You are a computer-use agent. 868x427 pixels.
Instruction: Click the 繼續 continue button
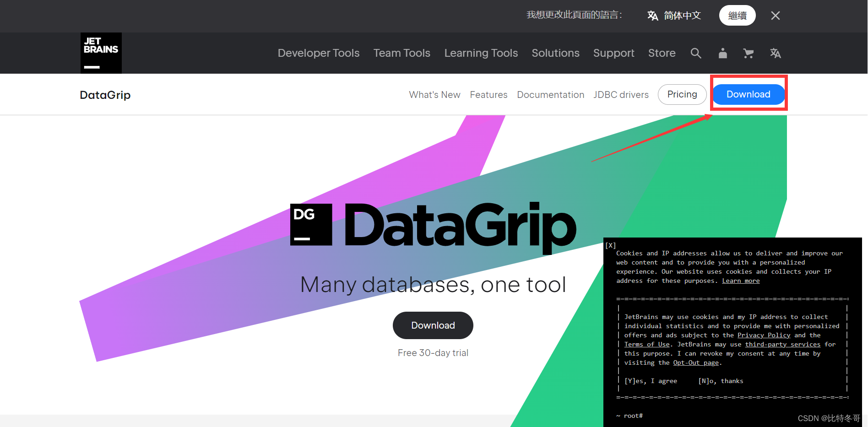[x=738, y=16]
